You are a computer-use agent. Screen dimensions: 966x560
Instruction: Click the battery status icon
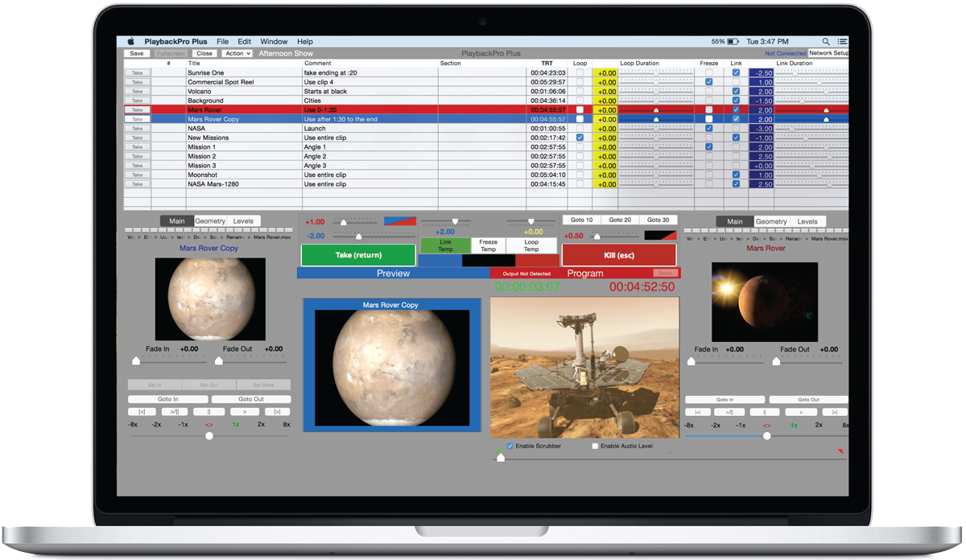pos(733,41)
